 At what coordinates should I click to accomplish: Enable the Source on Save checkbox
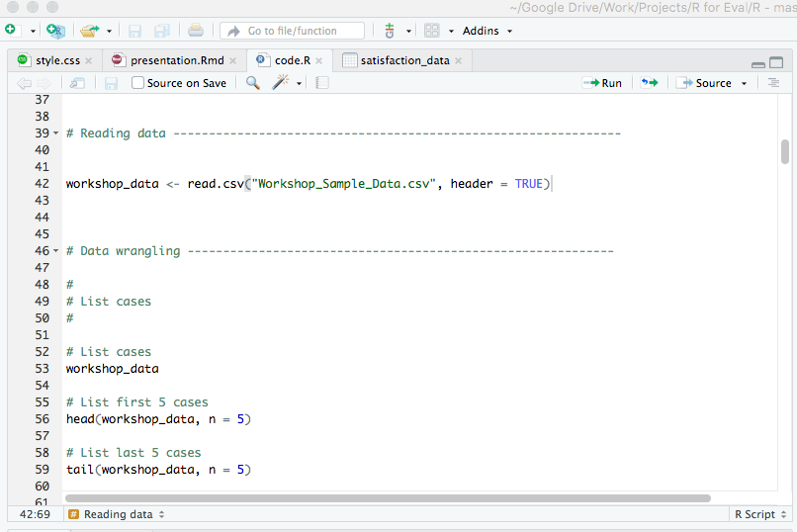138,83
